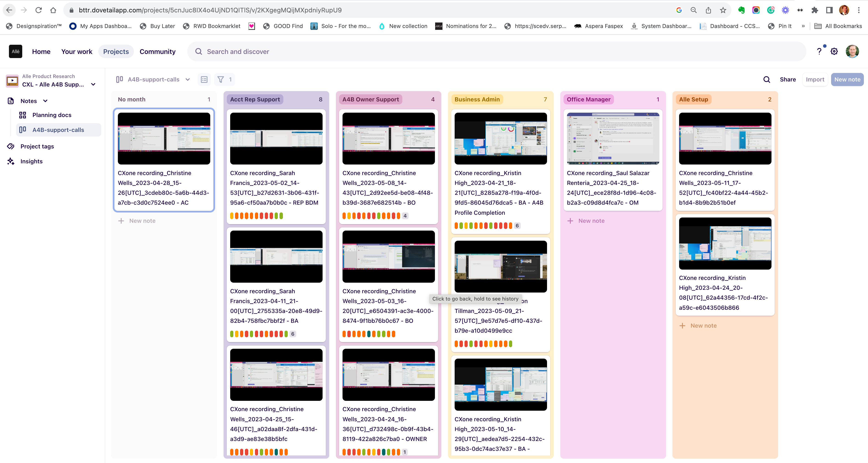868x463 pixels.
Task: Open Chrome three-dot menu
Action: 859,10
